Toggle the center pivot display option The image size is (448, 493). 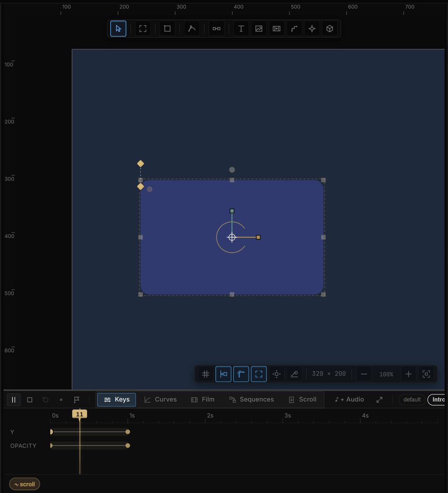(277, 374)
